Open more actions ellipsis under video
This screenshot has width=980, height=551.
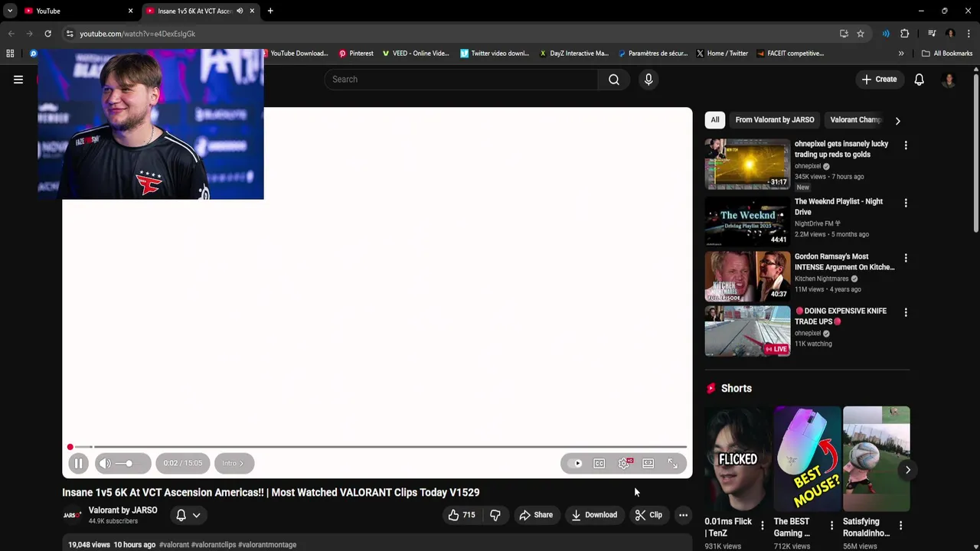pyautogui.click(x=683, y=515)
